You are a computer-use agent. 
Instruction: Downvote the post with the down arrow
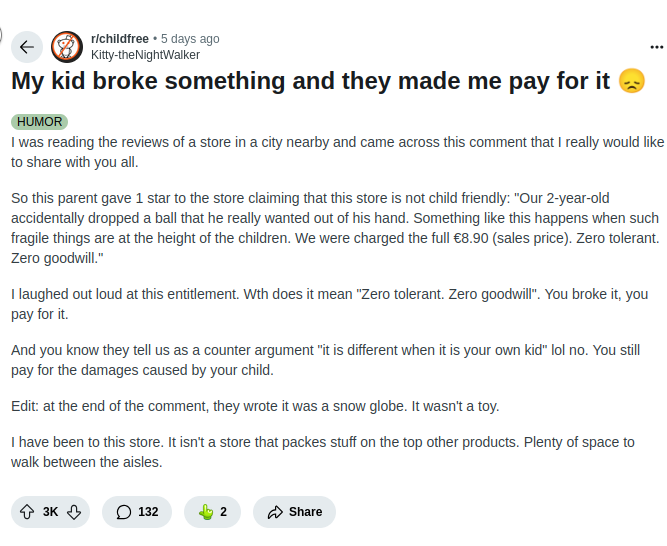coord(74,512)
